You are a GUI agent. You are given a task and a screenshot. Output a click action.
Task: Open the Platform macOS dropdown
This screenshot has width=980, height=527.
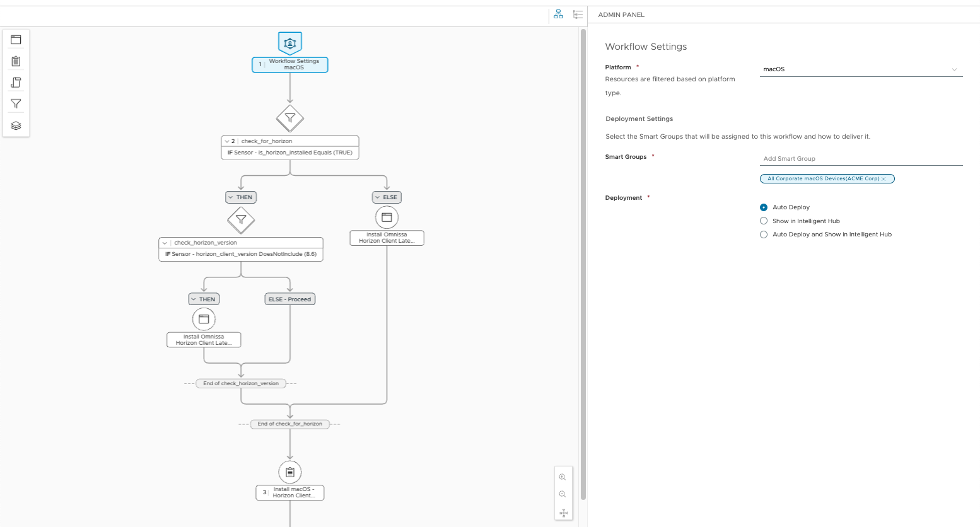[x=861, y=69]
